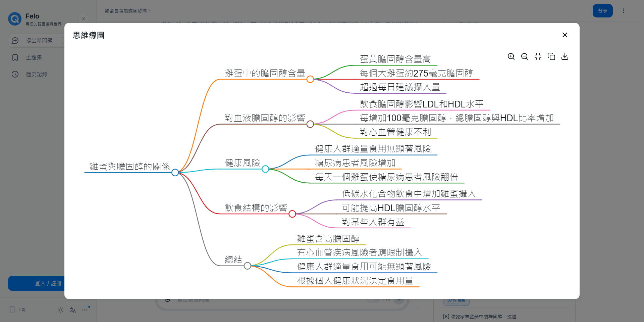This screenshot has height=322, width=644.
Task: Click leaf 糖尿病患者風險增加
Action: pos(355,163)
